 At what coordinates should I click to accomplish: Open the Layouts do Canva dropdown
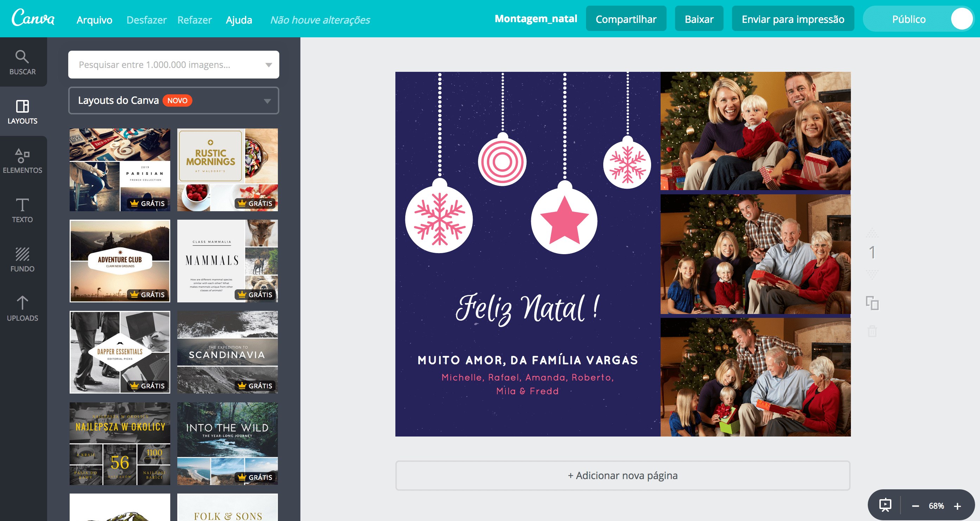click(x=173, y=101)
